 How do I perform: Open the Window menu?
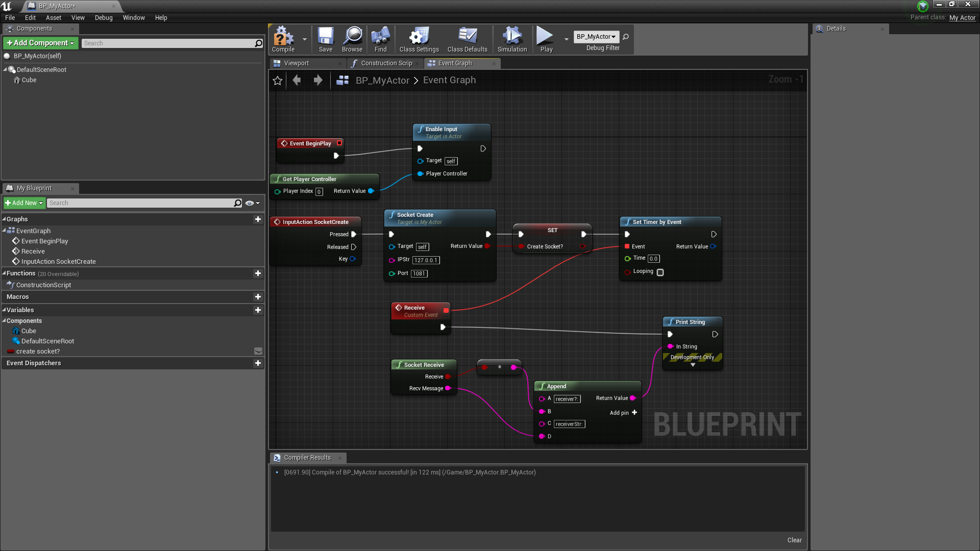[x=134, y=17]
